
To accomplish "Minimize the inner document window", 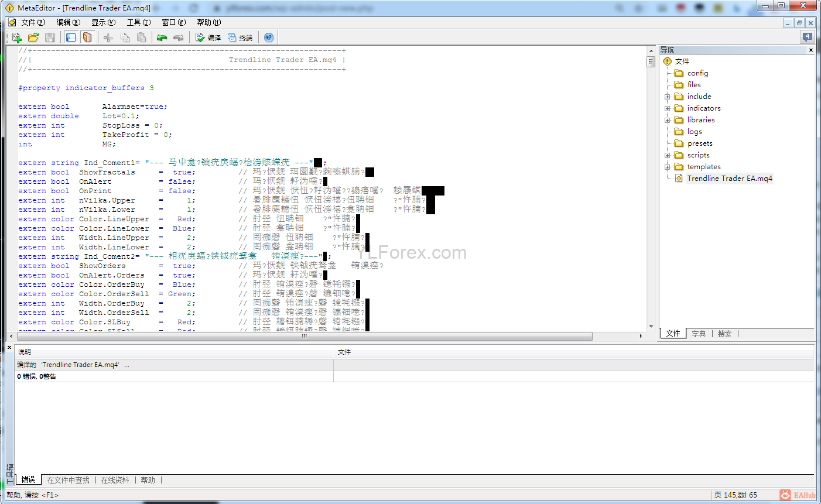I will (x=788, y=23).
